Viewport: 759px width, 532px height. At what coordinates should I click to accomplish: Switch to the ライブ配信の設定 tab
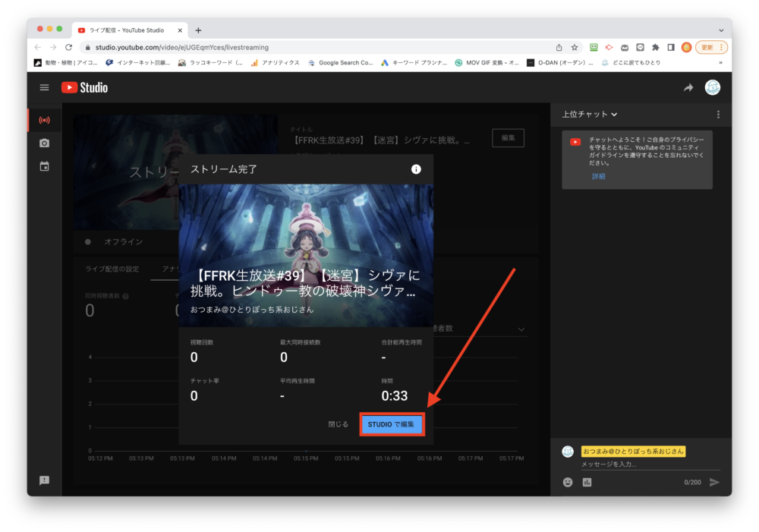pos(112,269)
